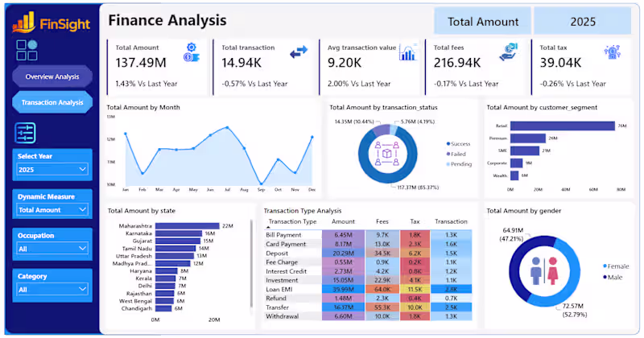Click the Total Amount gear coins icon
The image size is (644, 338).
point(192,52)
